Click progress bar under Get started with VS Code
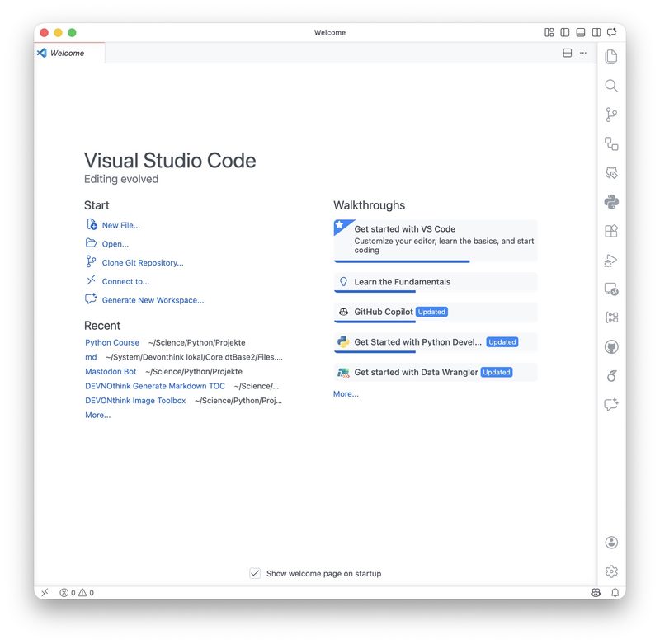The image size is (660, 644). (402, 261)
